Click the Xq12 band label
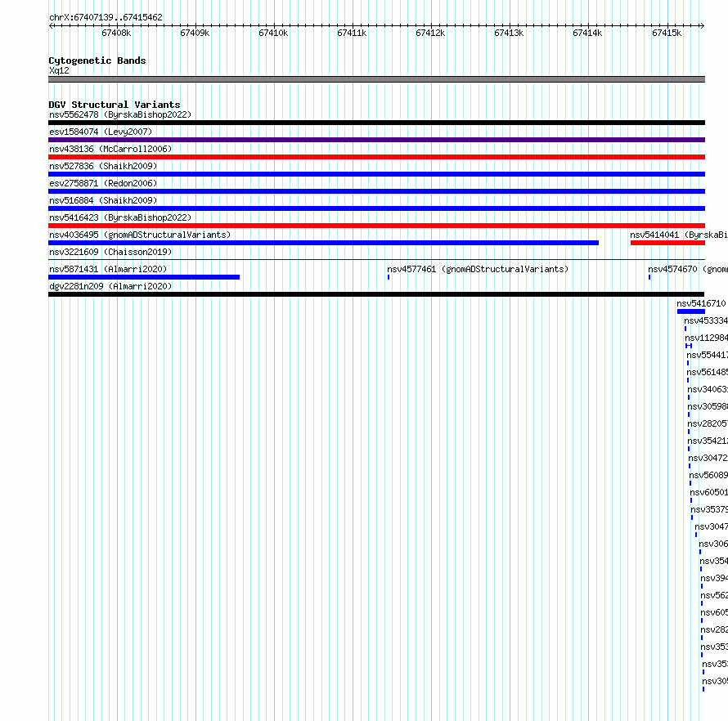This screenshot has width=728, height=721. (x=59, y=71)
